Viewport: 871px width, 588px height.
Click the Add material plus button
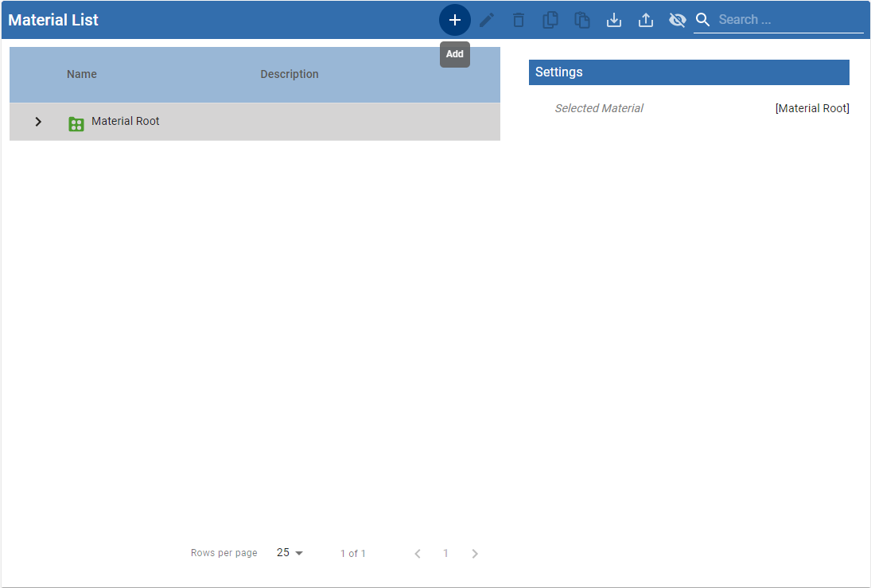pos(455,20)
